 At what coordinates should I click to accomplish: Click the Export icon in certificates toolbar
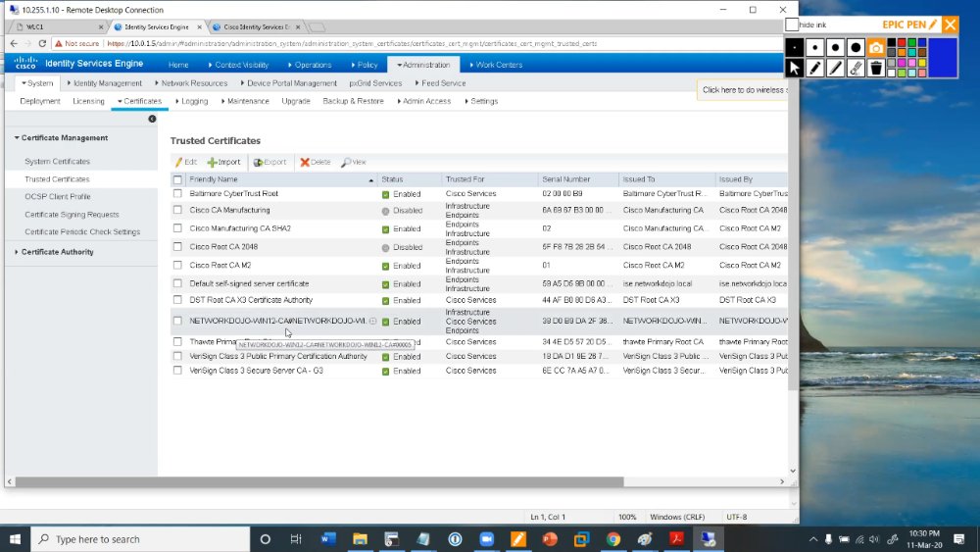pos(258,162)
